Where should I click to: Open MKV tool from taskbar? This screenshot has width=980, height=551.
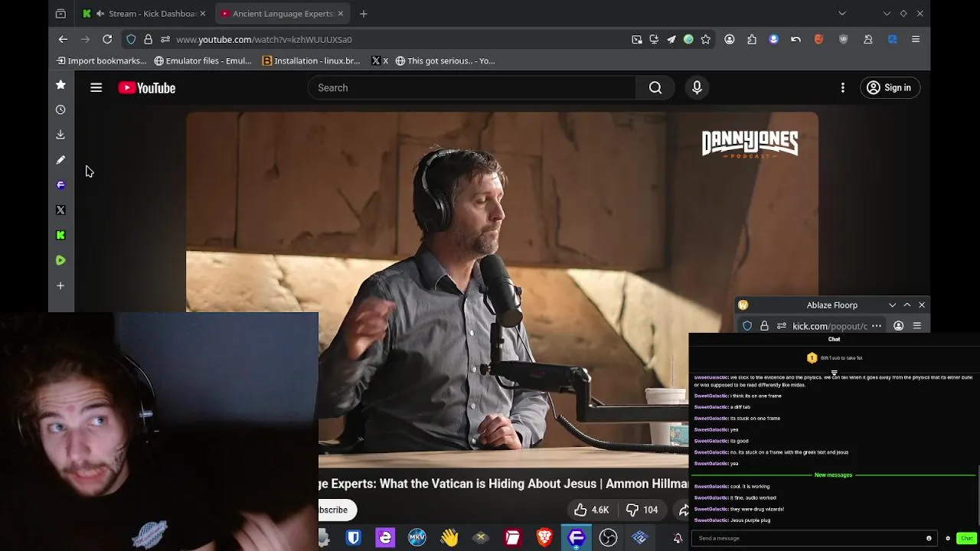416,538
